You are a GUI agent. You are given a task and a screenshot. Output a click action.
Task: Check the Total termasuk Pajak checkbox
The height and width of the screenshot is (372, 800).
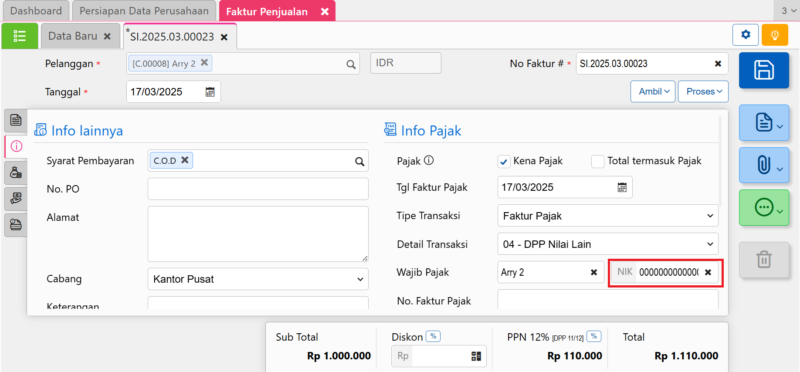597,161
